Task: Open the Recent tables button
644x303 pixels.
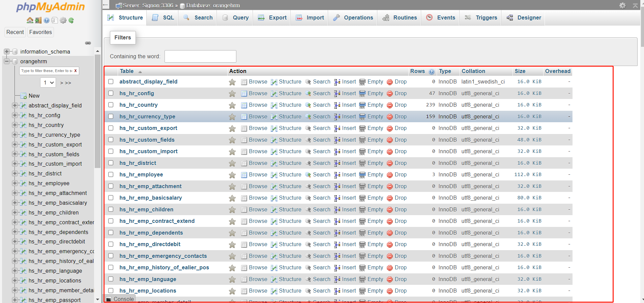Action: point(15,32)
